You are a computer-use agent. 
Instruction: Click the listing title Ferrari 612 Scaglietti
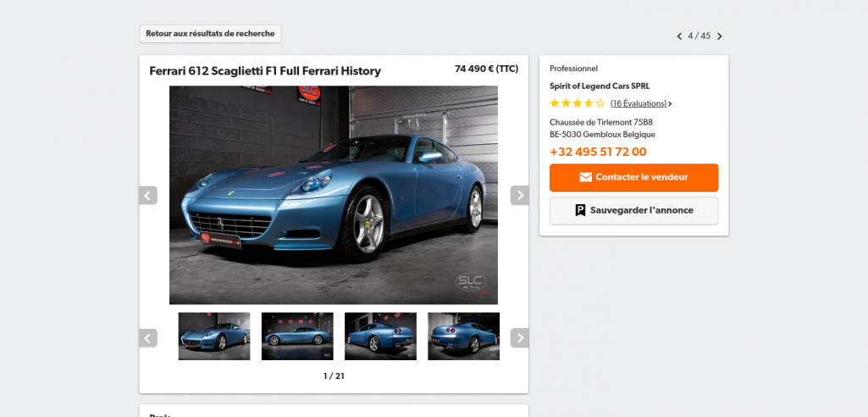point(265,71)
